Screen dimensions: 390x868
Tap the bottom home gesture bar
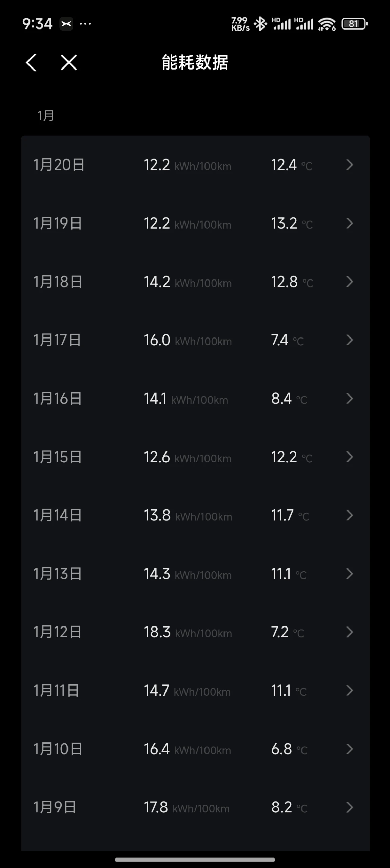pos(195,860)
